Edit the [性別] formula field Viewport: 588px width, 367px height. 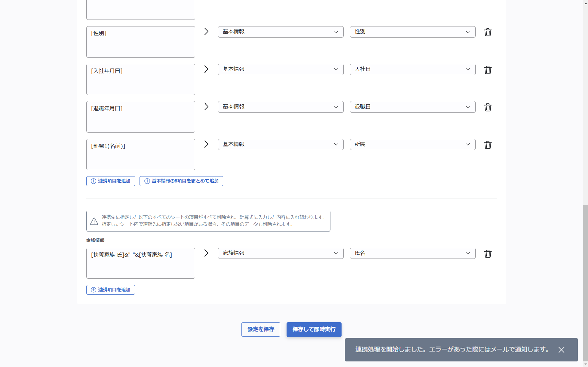(140, 42)
